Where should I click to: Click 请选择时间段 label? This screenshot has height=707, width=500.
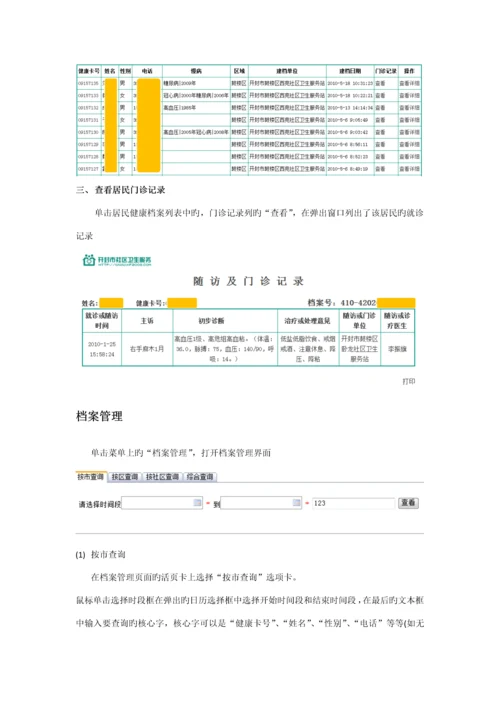click(x=100, y=505)
